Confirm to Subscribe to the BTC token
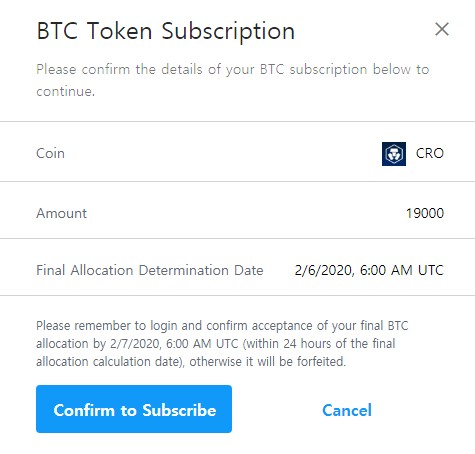475x454 pixels. click(134, 409)
